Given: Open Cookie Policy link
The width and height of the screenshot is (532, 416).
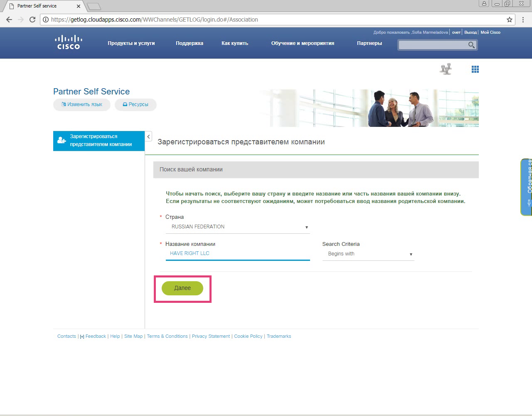Looking at the screenshot, I should pyautogui.click(x=248, y=336).
